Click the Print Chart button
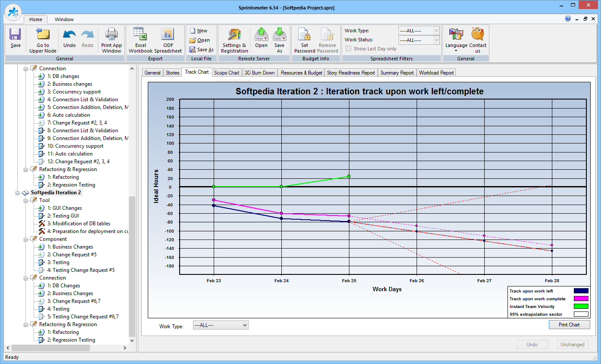601x364 pixels. pos(569,325)
